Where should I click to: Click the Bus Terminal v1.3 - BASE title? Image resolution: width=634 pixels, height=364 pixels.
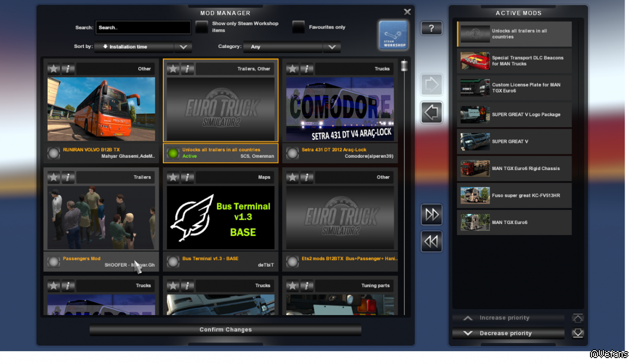tap(210, 259)
